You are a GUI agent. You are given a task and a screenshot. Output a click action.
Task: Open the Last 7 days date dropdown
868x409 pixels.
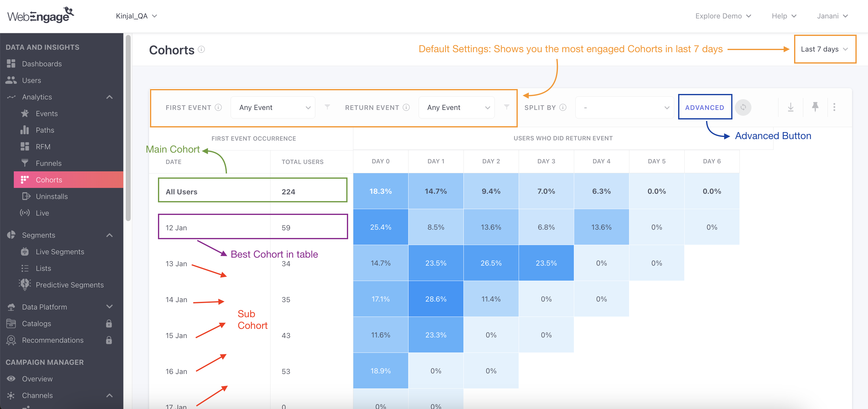point(824,49)
